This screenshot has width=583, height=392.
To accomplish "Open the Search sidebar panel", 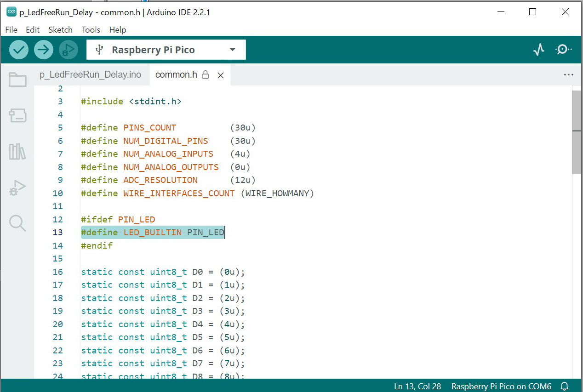I will click(x=17, y=223).
